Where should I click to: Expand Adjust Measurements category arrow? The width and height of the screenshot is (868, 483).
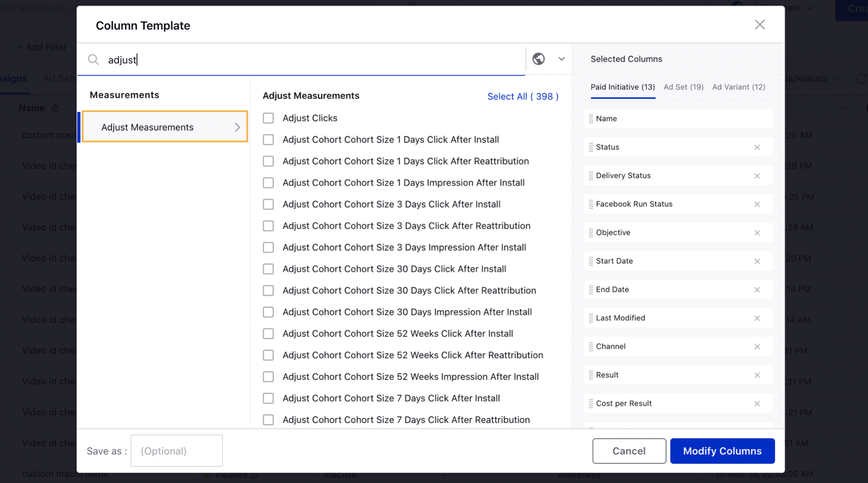237,127
